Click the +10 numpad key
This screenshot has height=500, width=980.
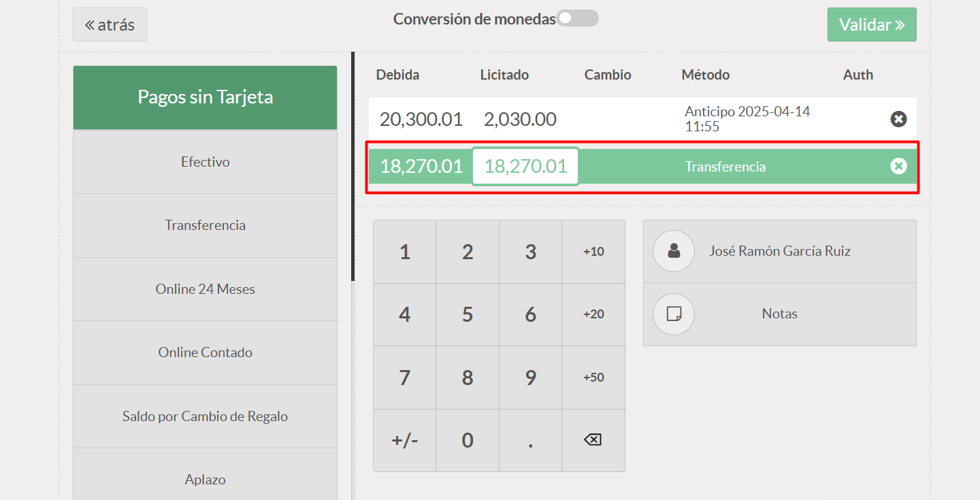[x=593, y=252]
